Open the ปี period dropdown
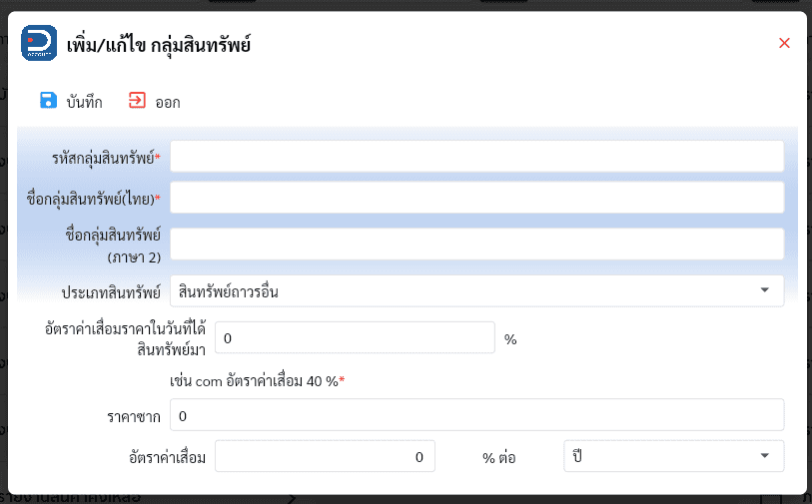This screenshot has width=812, height=504. (x=674, y=456)
